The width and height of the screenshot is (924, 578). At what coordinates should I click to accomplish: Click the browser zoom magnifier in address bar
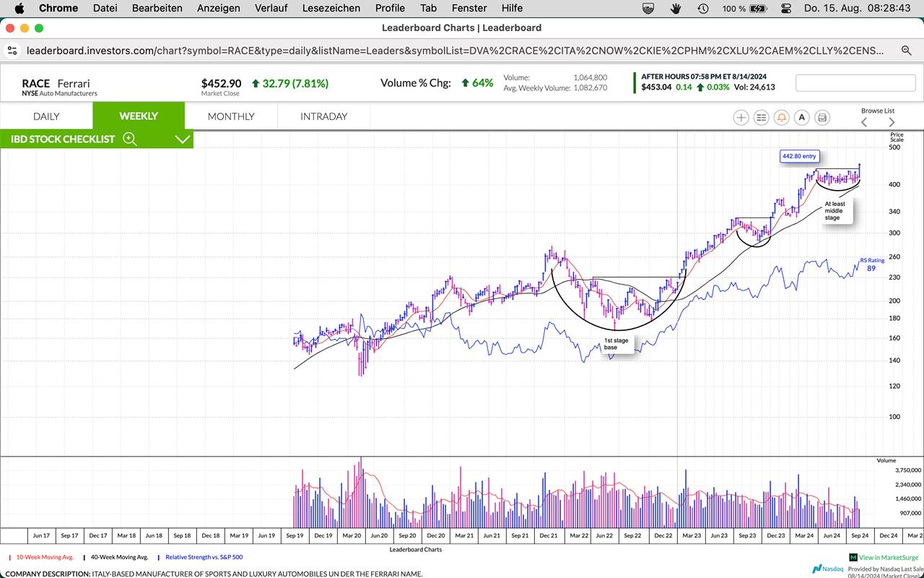[x=906, y=51]
